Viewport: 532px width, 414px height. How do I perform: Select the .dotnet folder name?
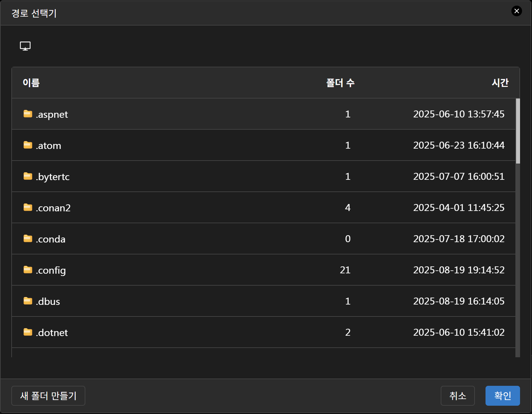click(x=52, y=333)
